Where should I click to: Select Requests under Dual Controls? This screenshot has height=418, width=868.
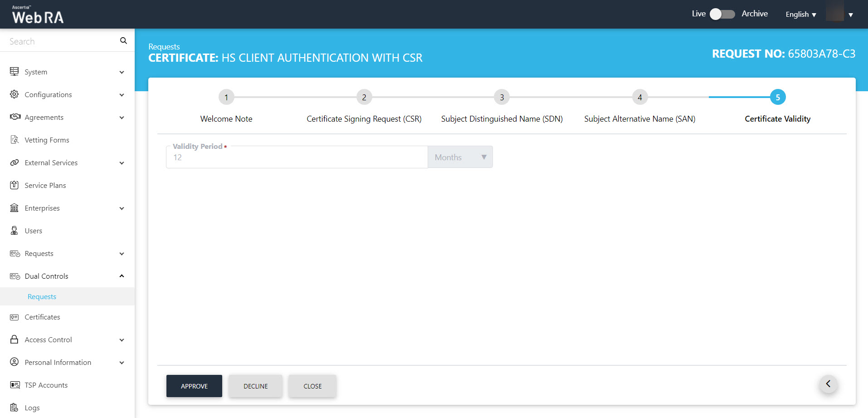[x=42, y=297]
